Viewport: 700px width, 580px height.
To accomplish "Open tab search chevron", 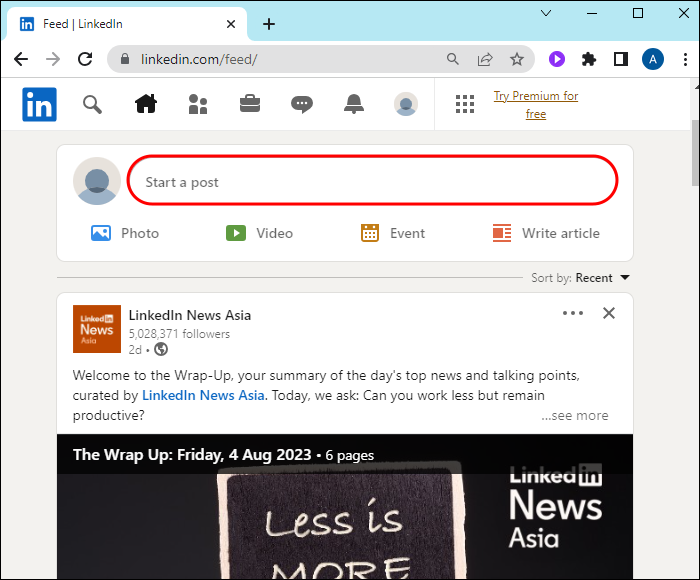I will 546,13.
